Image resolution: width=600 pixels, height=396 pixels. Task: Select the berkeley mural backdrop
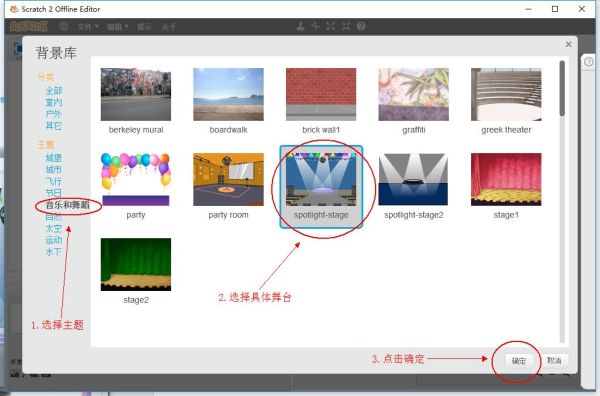[x=136, y=95]
